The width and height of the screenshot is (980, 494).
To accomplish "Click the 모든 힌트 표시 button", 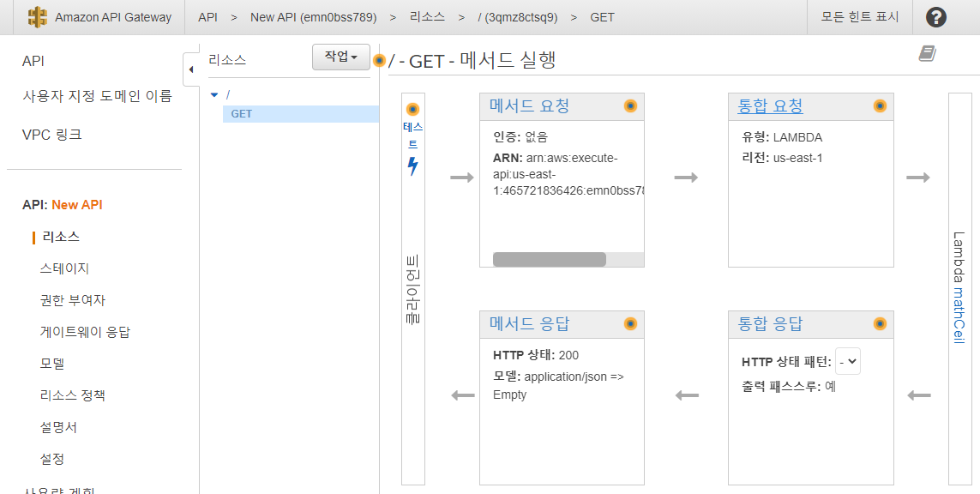I will pyautogui.click(x=860, y=17).
